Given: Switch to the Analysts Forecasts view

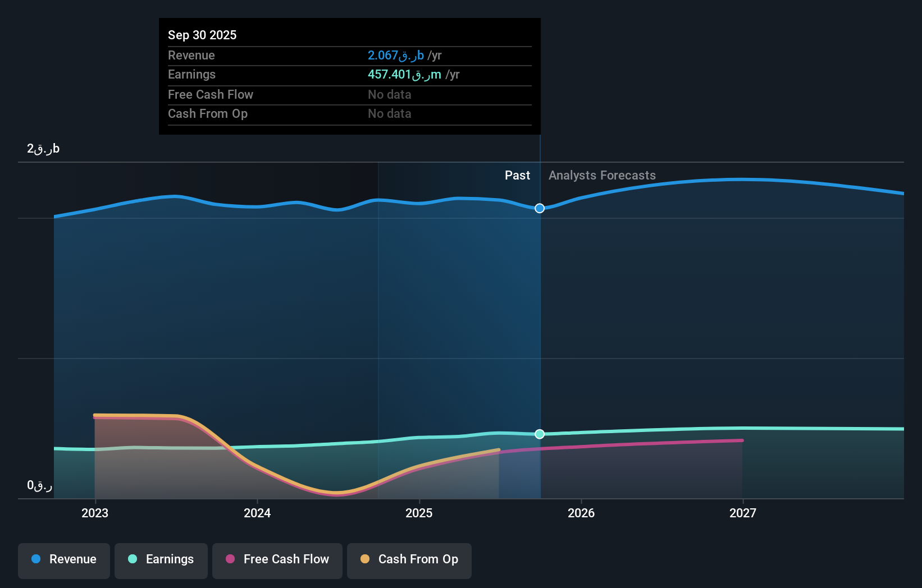Looking at the screenshot, I should pyautogui.click(x=601, y=175).
